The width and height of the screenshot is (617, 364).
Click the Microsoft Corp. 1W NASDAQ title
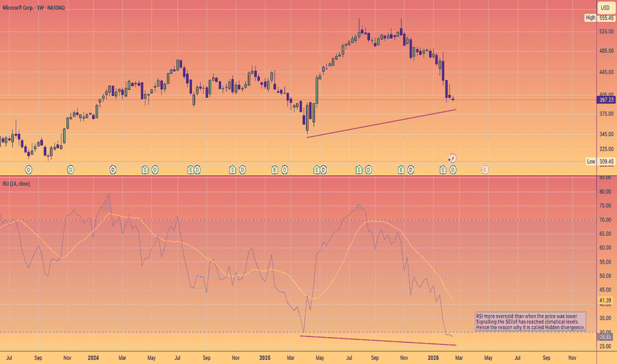tap(34, 7)
